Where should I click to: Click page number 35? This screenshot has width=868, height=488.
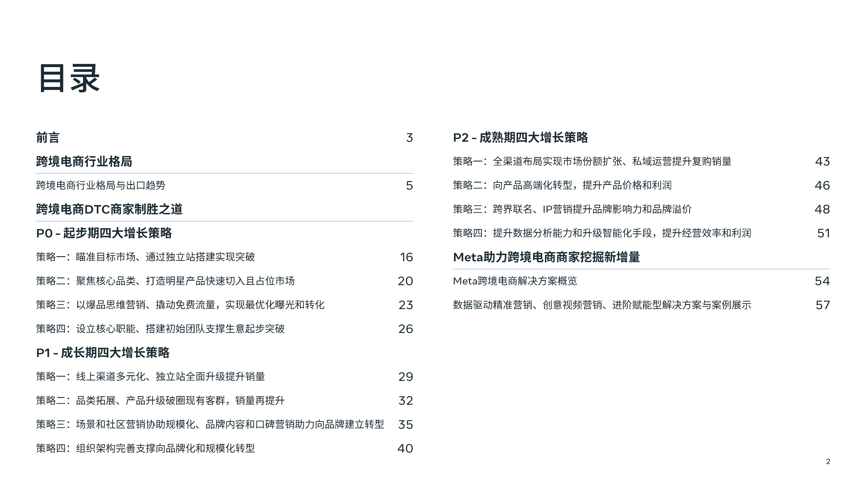[406, 424]
